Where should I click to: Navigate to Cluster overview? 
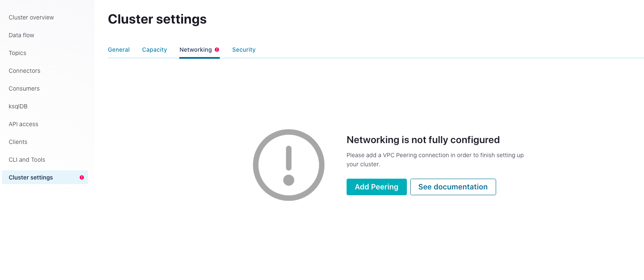[x=31, y=17]
